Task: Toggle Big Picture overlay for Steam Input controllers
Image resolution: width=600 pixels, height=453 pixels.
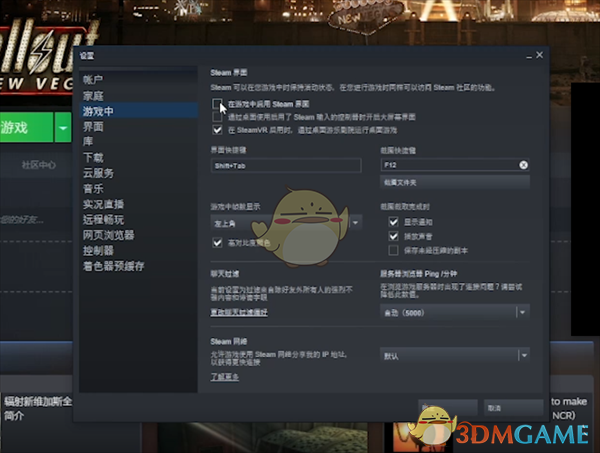Action: tap(217, 117)
